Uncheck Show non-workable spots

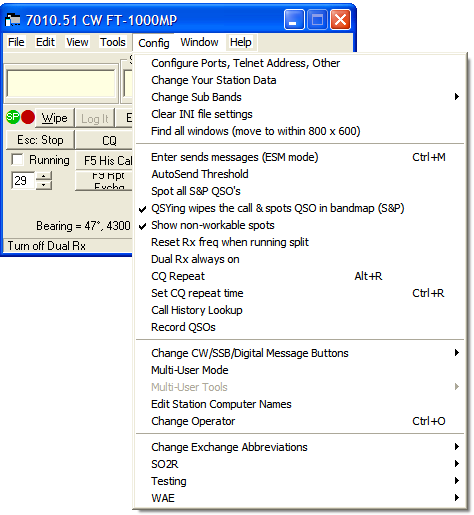pos(300,225)
